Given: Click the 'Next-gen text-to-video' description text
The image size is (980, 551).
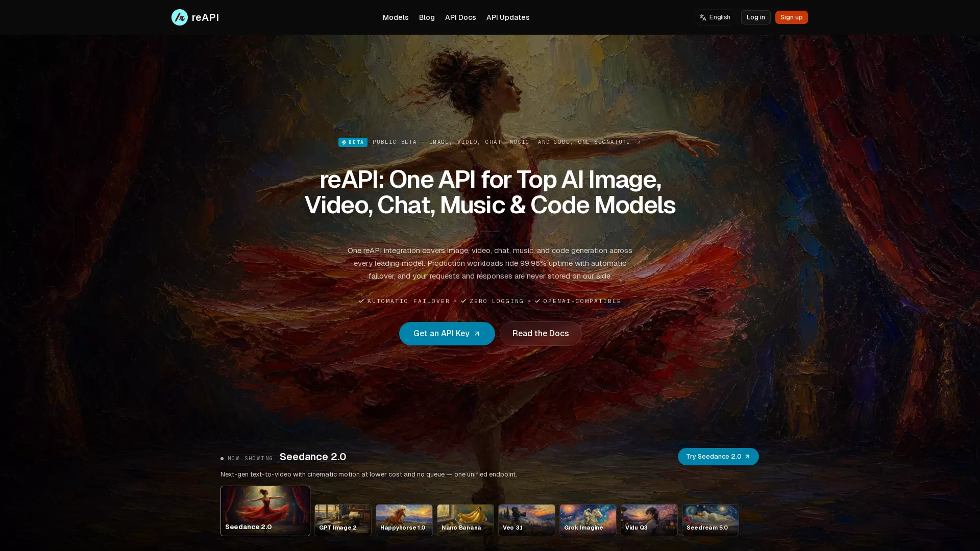Looking at the screenshot, I should (369, 474).
